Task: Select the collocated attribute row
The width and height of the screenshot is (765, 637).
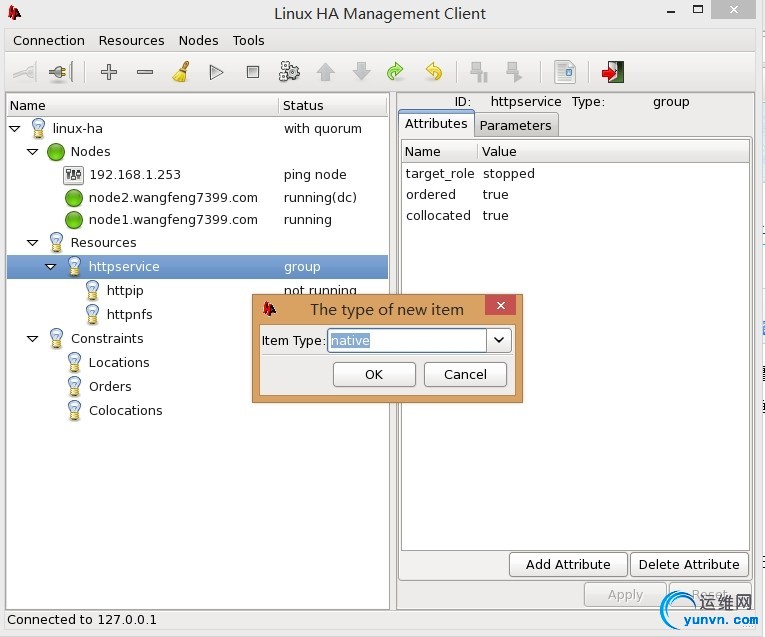Action: (575, 216)
